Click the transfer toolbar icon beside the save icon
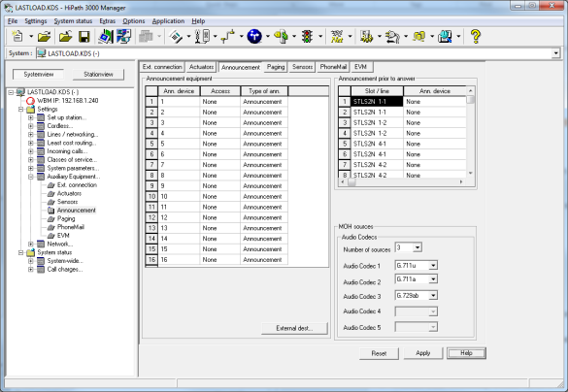Image resolution: width=568 pixels, height=392 pixels. click(x=106, y=37)
